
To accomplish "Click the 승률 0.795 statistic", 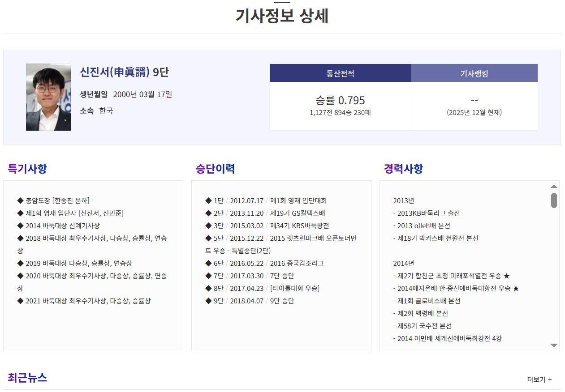I will (x=340, y=100).
